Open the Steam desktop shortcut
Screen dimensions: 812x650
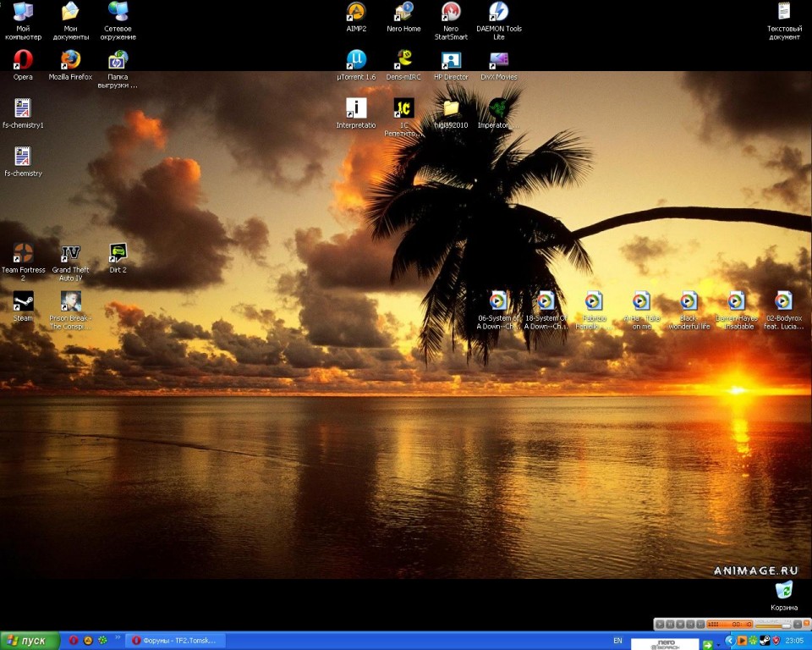point(23,302)
